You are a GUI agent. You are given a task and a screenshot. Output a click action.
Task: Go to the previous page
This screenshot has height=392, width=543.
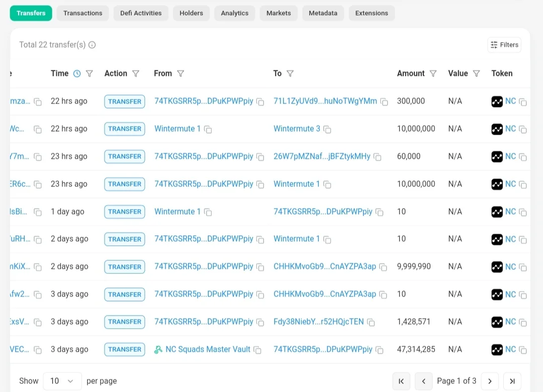tap(423, 381)
